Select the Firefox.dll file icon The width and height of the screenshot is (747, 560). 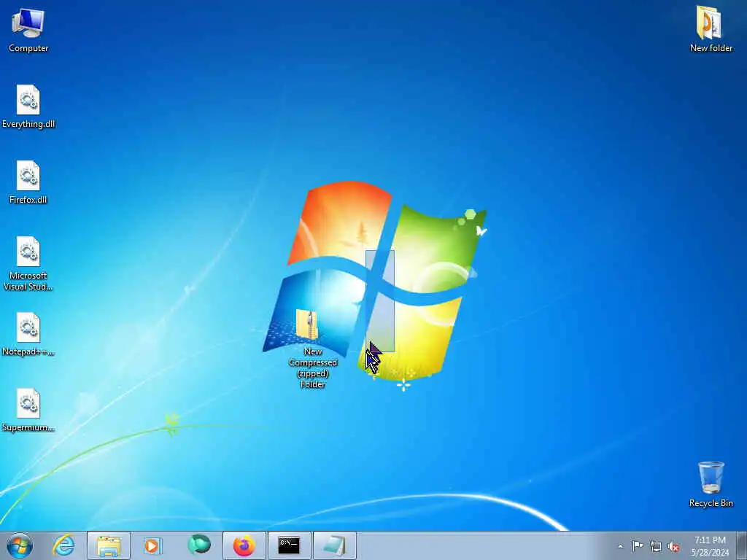(28, 182)
